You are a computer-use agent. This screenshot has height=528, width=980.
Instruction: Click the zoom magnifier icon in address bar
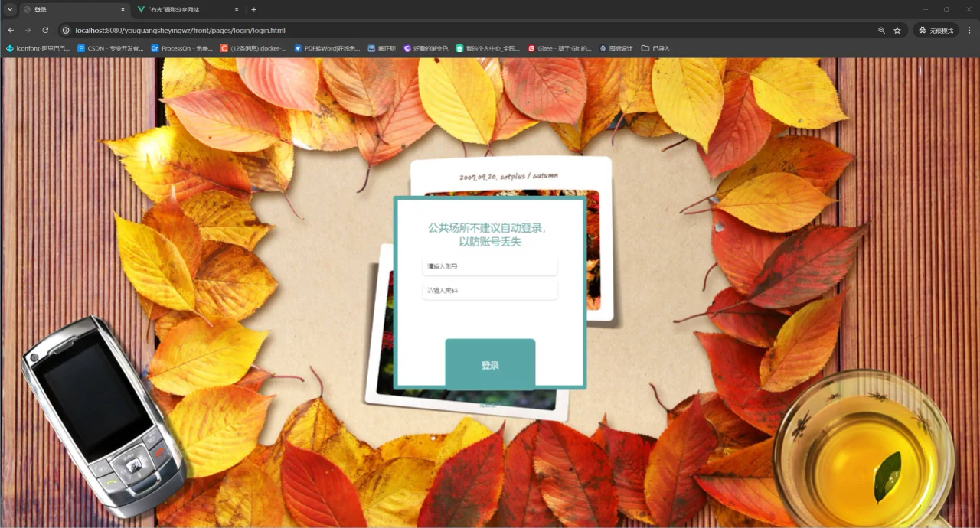[x=881, y=31]
